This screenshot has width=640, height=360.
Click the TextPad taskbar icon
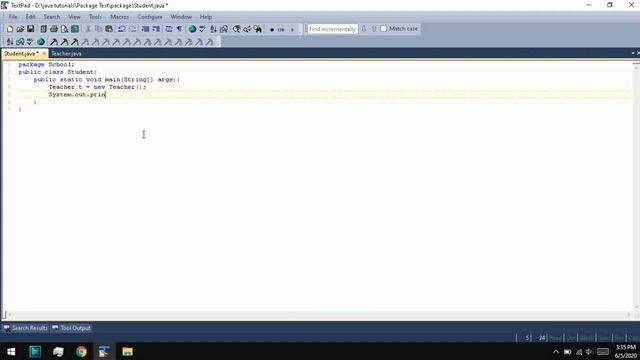point(104,351)
